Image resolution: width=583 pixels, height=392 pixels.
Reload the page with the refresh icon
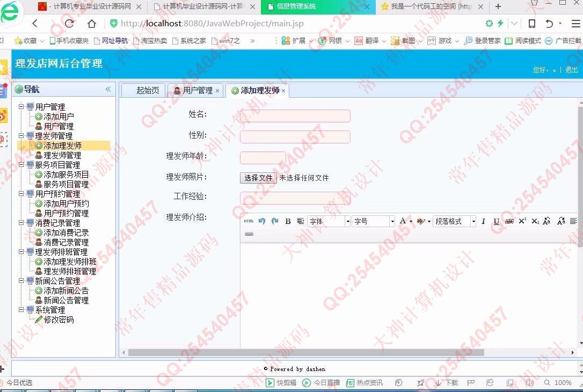[69, 24]
